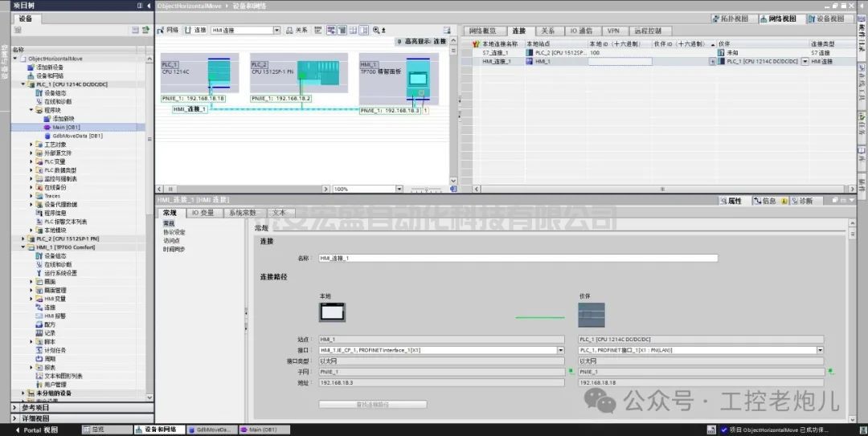The height and width of the screenshot is (436, 868).
Task: Click the zoom magnifier icon in network toolbar
Action: [375, 30]
